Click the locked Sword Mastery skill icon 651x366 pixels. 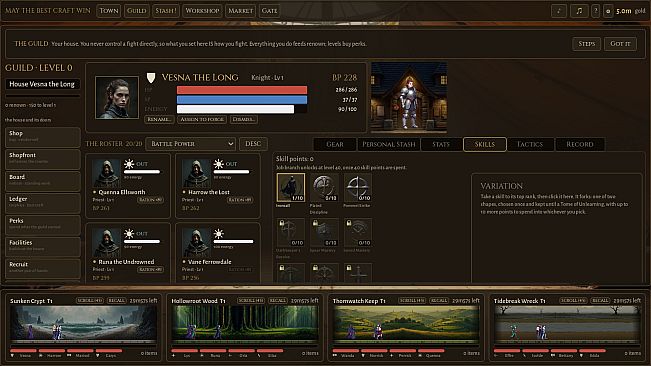[357, 232]
